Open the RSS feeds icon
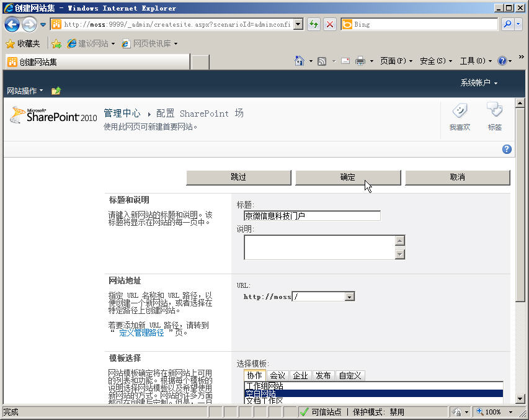529x420 pixels. coord(322,61)
